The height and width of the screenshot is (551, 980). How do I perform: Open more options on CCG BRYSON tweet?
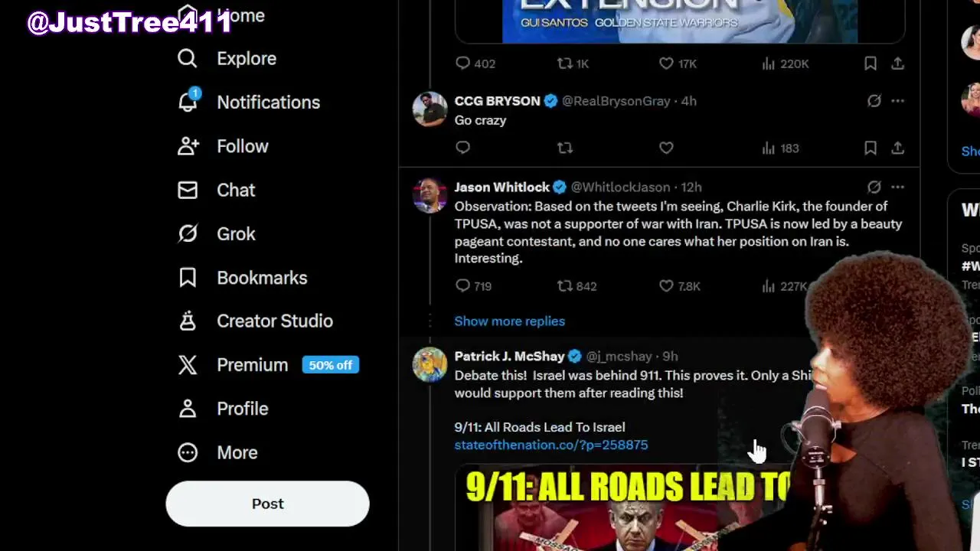pyautogui.click(x=897, y=101)
